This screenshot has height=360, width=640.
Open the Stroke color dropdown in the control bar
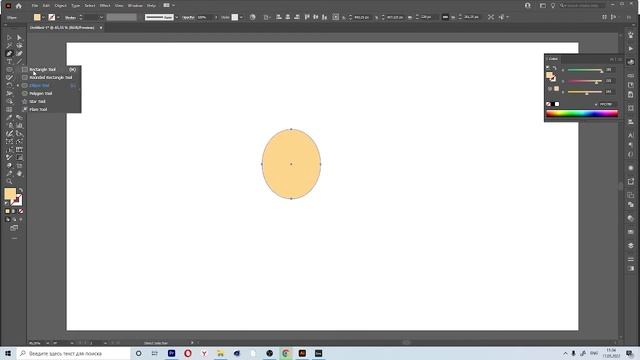(x=58, y=18)
